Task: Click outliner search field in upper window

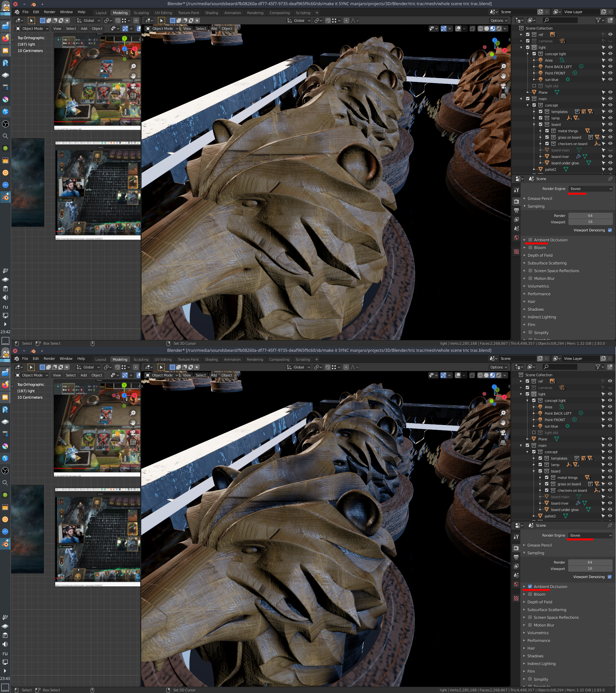Action: pyautogui.click(x=560, y=20)
